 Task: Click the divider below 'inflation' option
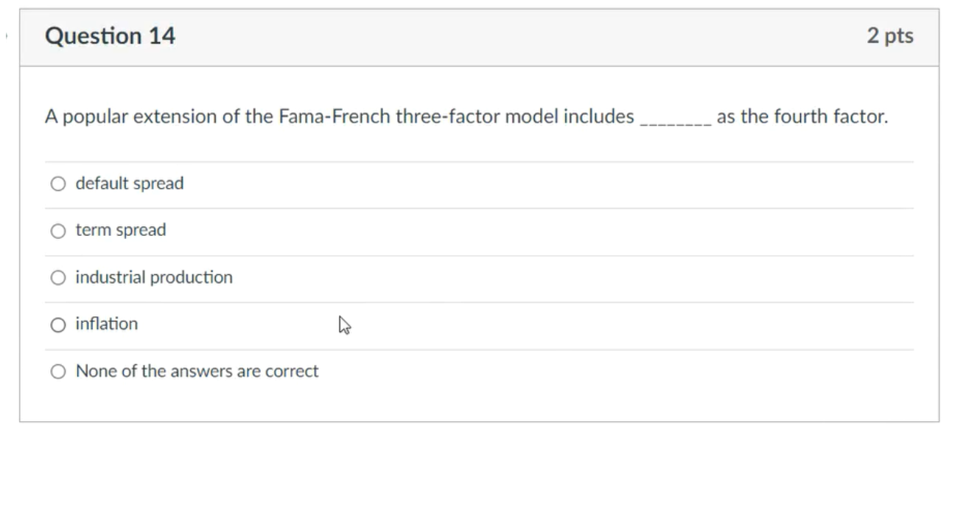(x=486, y=347)
